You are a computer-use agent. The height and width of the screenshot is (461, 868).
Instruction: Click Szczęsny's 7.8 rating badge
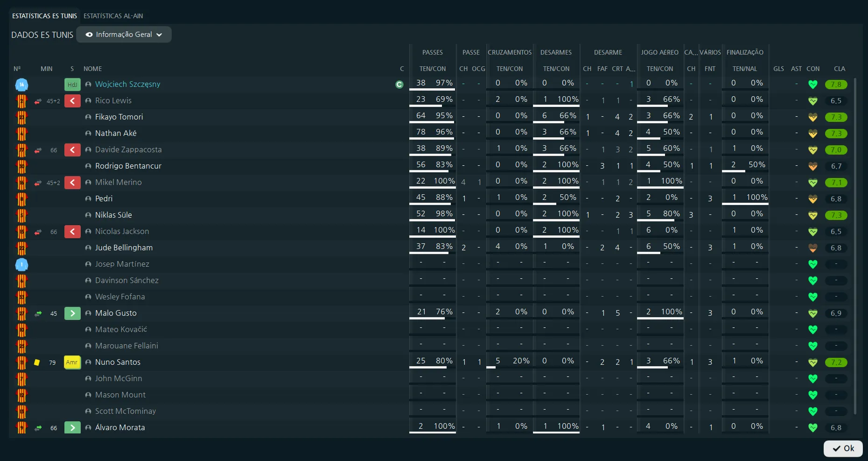[836, 85]
